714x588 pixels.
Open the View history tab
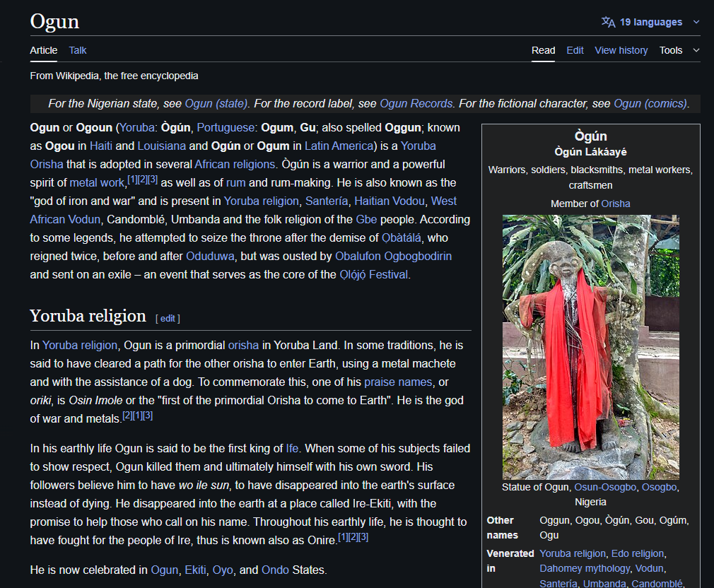pyautogui.click(x=621, y=50)
